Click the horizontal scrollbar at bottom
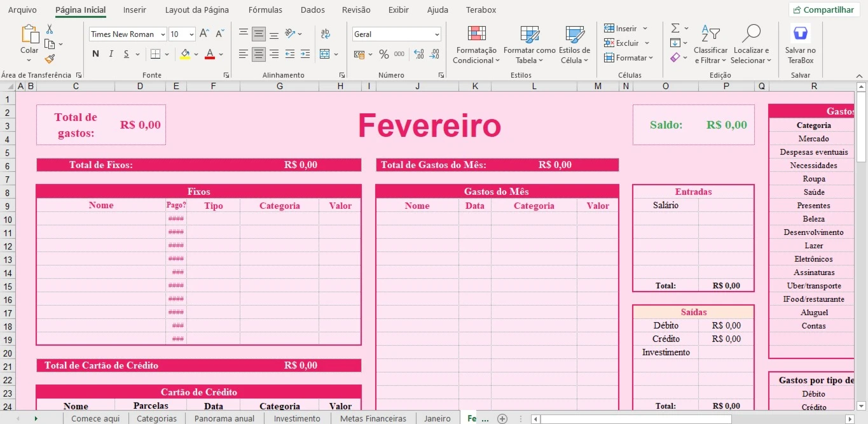Image resolution: width=868 pixels, height=424 pixels. pyautogui.click(x=636, y=418)
